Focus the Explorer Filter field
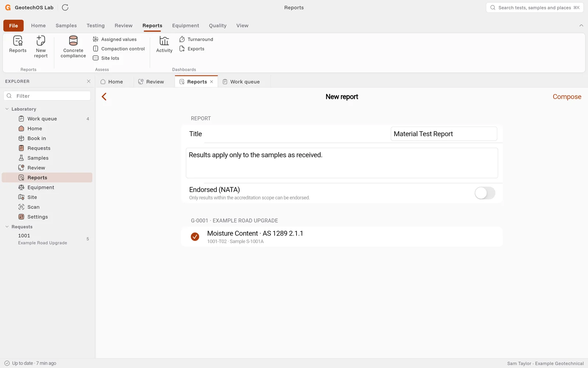The width and height of the screenshot is (588, 368). [47, 96]
